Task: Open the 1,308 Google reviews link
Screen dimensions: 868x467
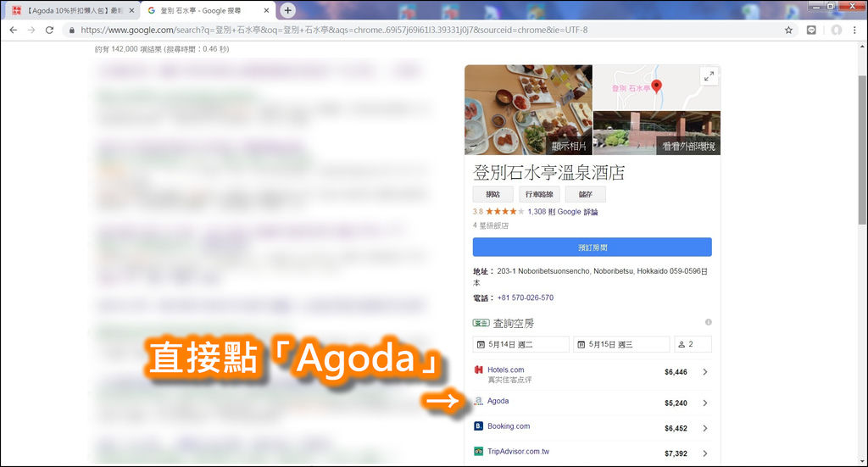Action: pyautogui.click(x=563, y=212)
